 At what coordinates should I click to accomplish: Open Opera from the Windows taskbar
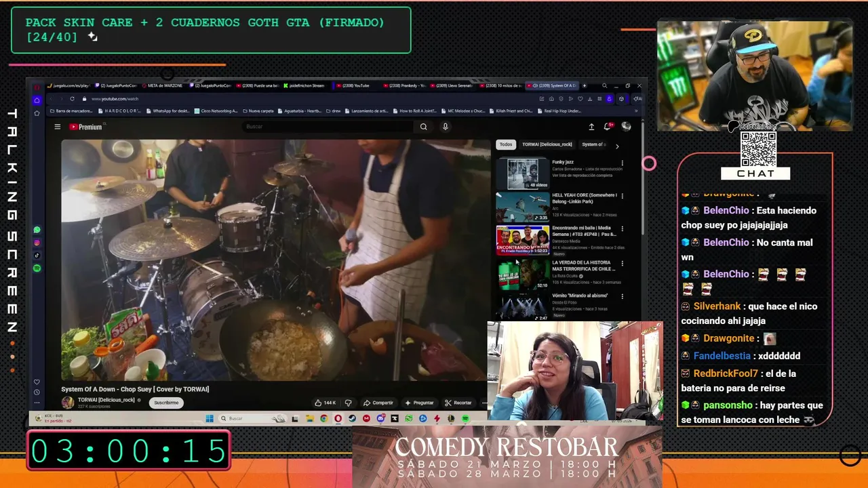338,419
